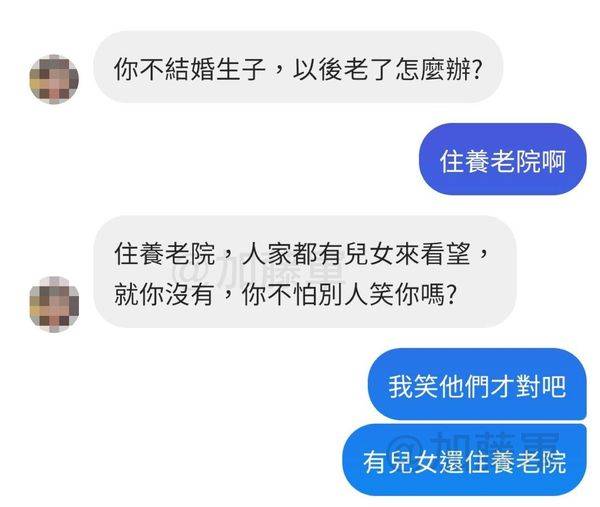
Task: Click the character 啊 in the first blue reply
Action: [553, 161]
